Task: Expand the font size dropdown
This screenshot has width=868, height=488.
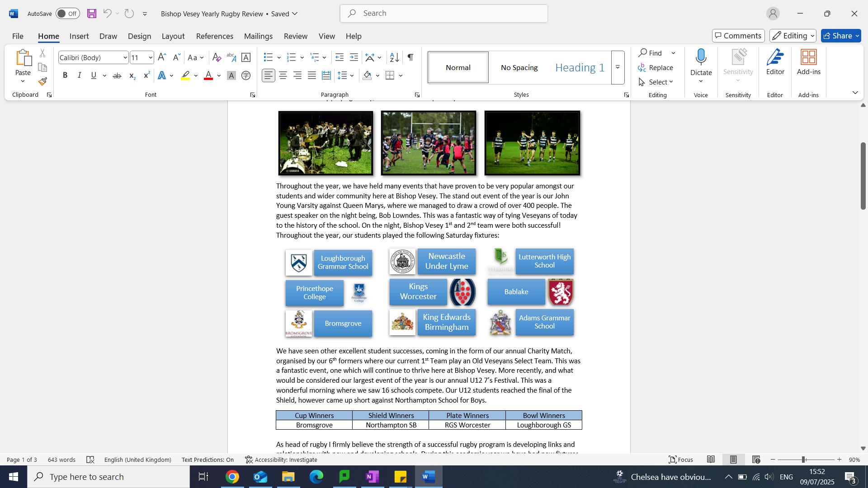Action: [x=151, y=58]
